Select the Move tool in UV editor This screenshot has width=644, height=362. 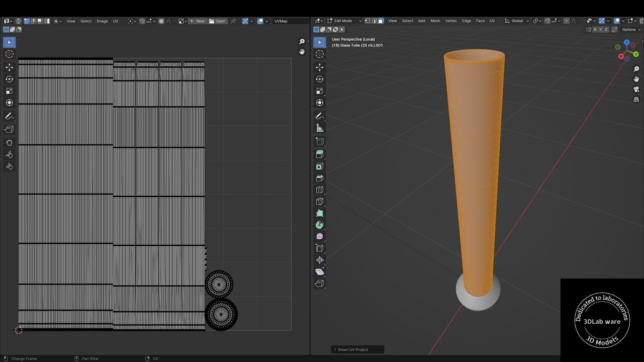point(9,67)
